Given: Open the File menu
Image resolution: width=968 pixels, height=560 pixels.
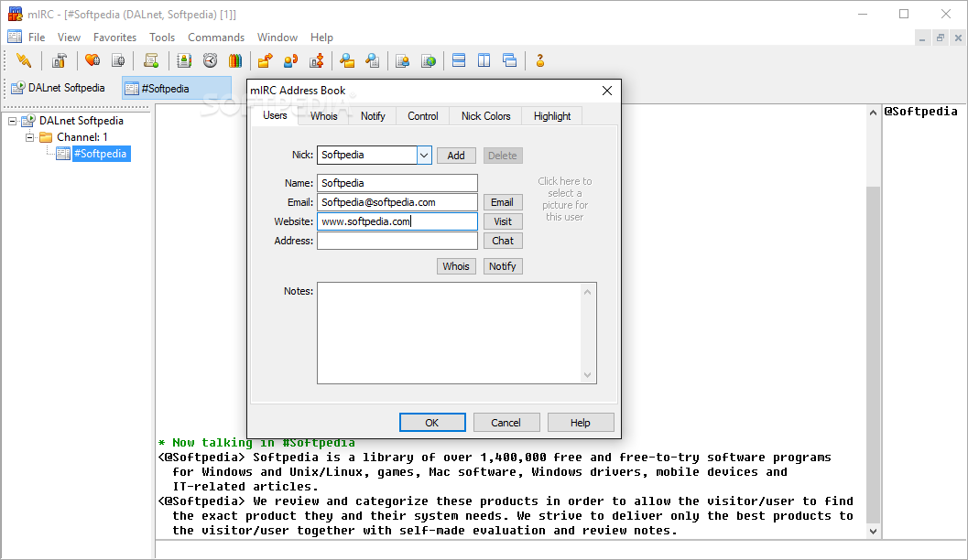Looking at the screenshot, I should pos(37,37).
